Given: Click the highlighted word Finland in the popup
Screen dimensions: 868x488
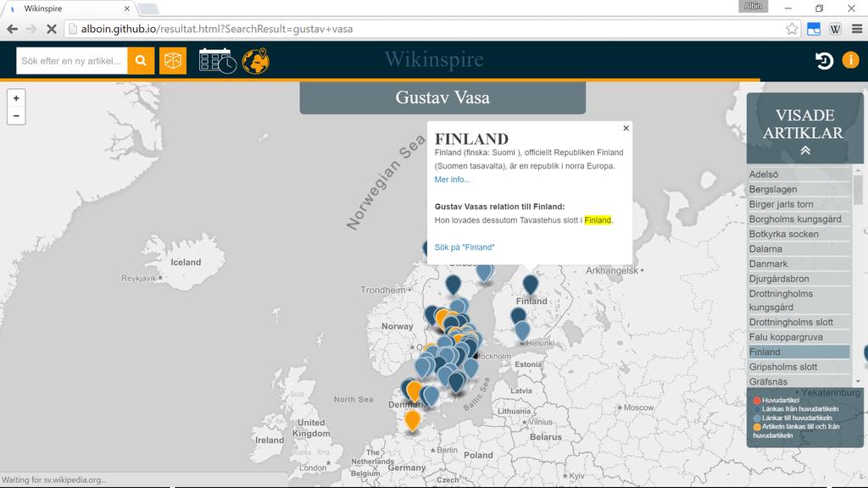Looking at the screenshot, I should (x=598, y=220).
